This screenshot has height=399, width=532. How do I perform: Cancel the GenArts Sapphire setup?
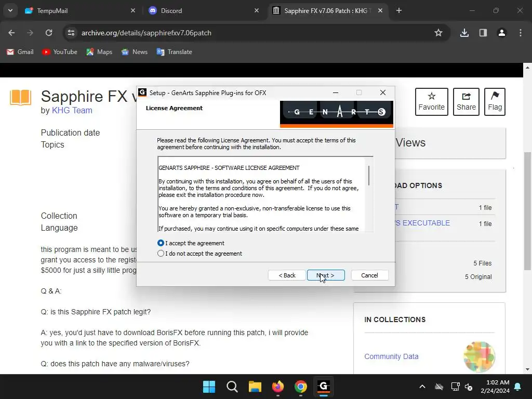(x=369, y=275)
